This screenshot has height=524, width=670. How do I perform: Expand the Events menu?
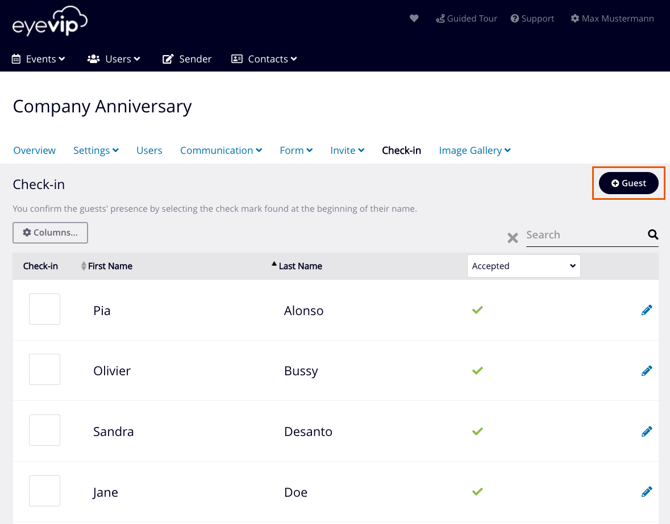38,59
